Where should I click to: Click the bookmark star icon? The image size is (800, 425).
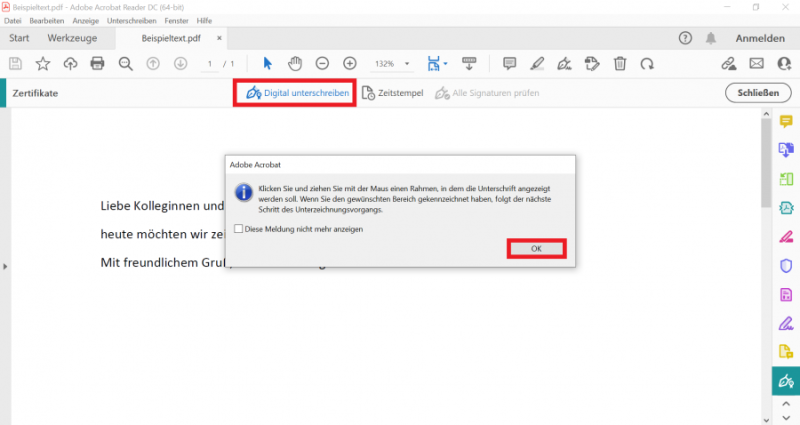click(x=43, y=64)
